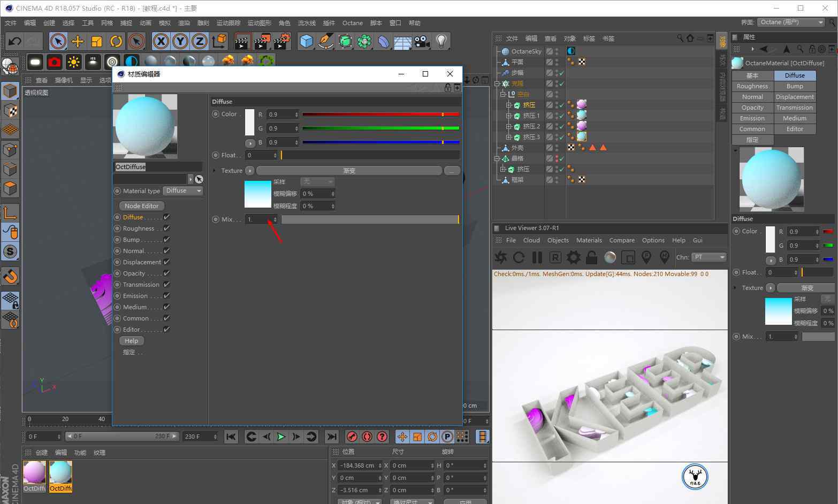838x504 pixels.
Task: Click the white Color swatch in Material Editor
Action: 249,123
